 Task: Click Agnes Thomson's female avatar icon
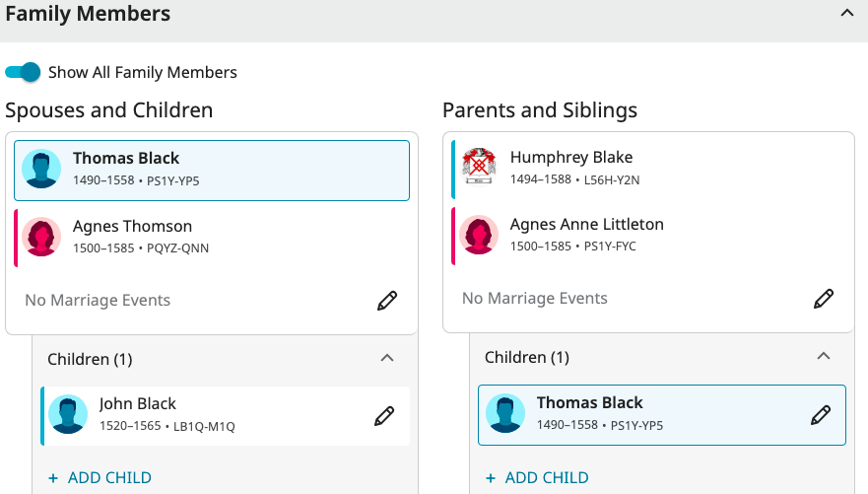pos(41,237)
